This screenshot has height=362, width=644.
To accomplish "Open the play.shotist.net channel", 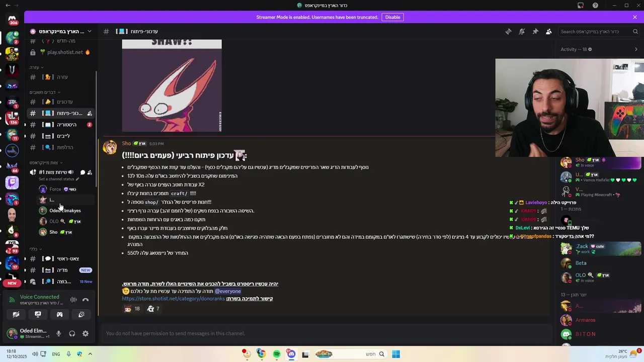I will (61, 52).
